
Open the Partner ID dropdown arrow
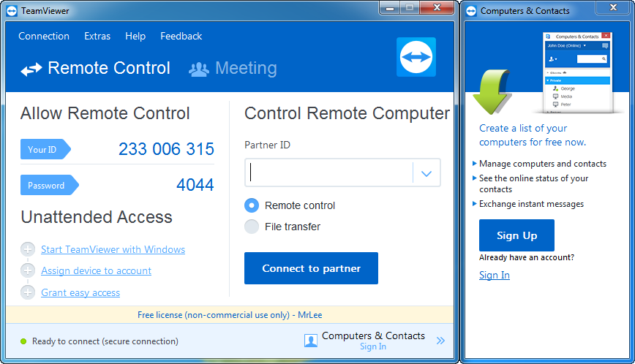pos(426,173)
